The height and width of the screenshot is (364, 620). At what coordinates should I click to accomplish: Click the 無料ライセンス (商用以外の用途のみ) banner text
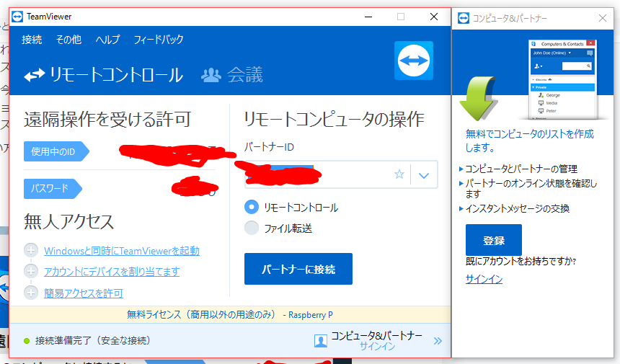click(x=201, y=314)
